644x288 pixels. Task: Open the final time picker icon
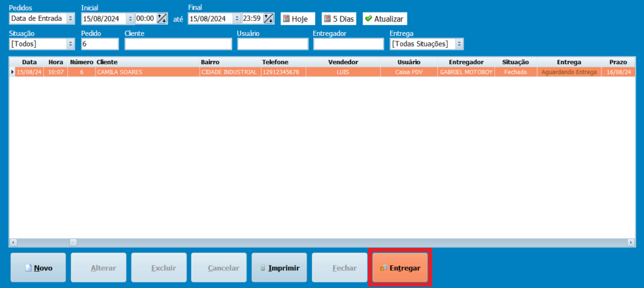[x=269, y=19]
